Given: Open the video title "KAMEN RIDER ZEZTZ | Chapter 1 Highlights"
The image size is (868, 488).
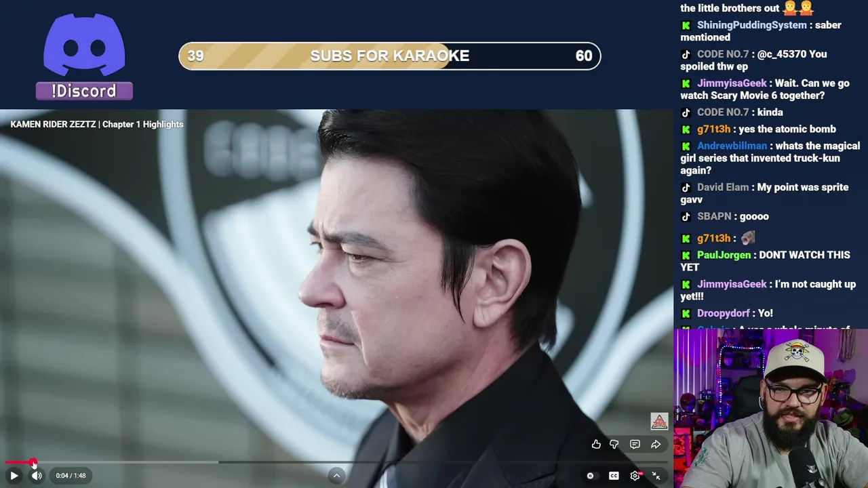Looking at the screenshot, I should coord(97,124).
